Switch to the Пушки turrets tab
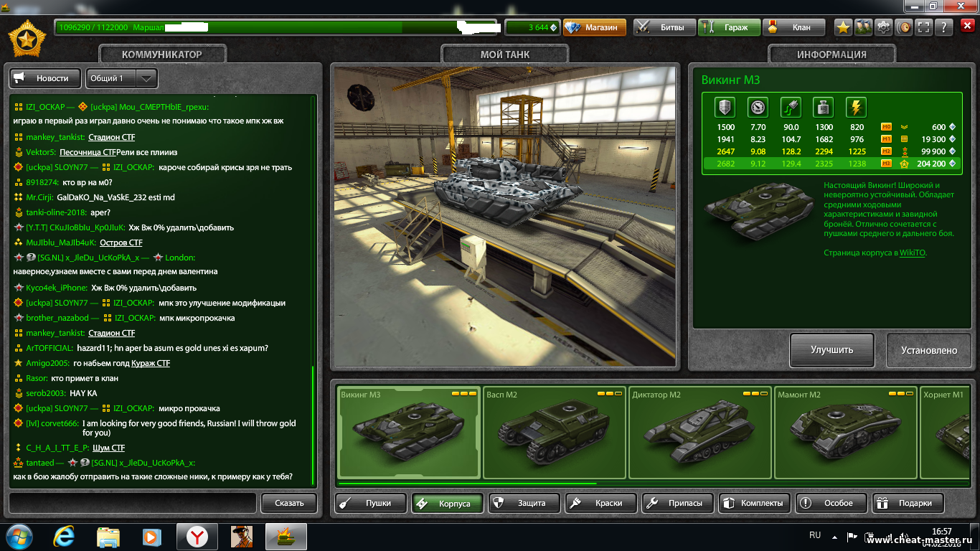Image resolution: width=980 pixels, height=551 pixels. pos(371,503)
